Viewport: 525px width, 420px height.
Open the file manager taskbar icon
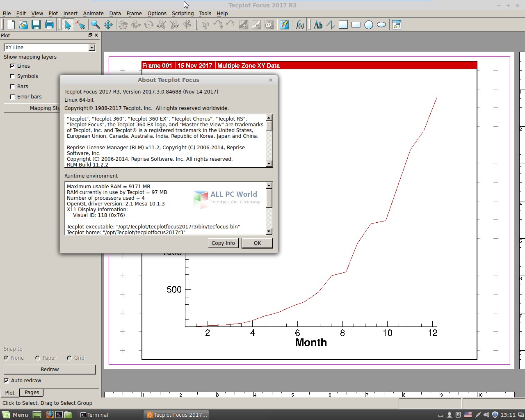point(68,415)
